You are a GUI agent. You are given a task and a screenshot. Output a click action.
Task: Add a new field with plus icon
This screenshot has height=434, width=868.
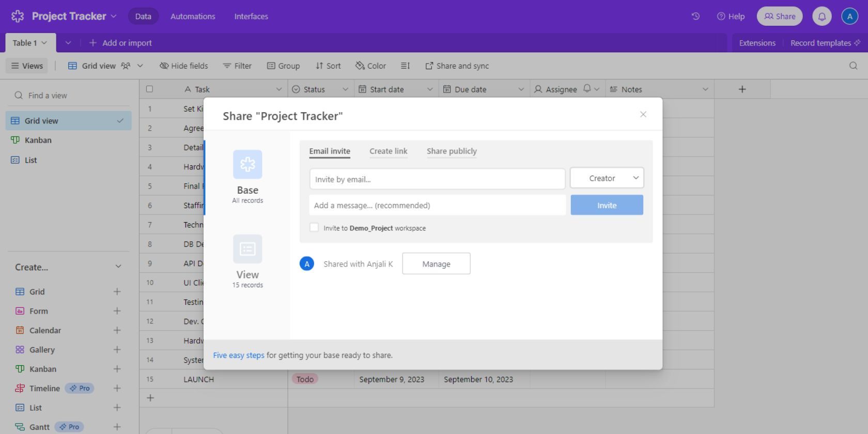pos(742,89)
